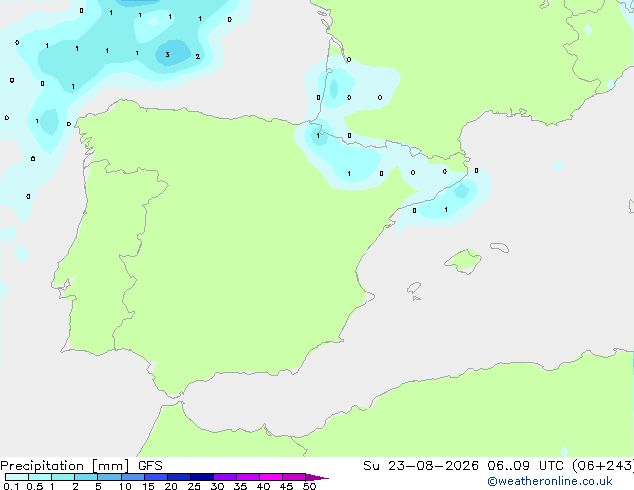
Task: Click the Ibiza island outline on map
Action: [x=414, y=288]
